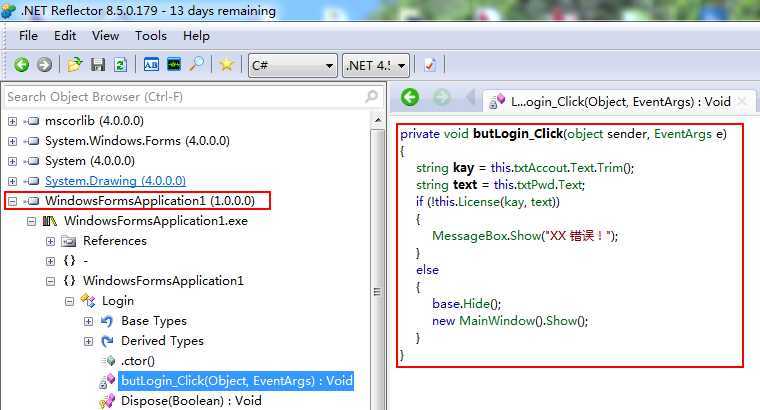Follow the EventArgs type link in the signature

pyautogui.click(x=683, y=134)
